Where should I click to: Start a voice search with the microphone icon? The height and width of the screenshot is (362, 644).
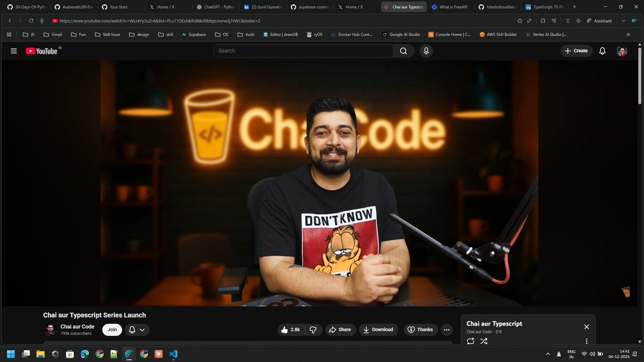426,50
